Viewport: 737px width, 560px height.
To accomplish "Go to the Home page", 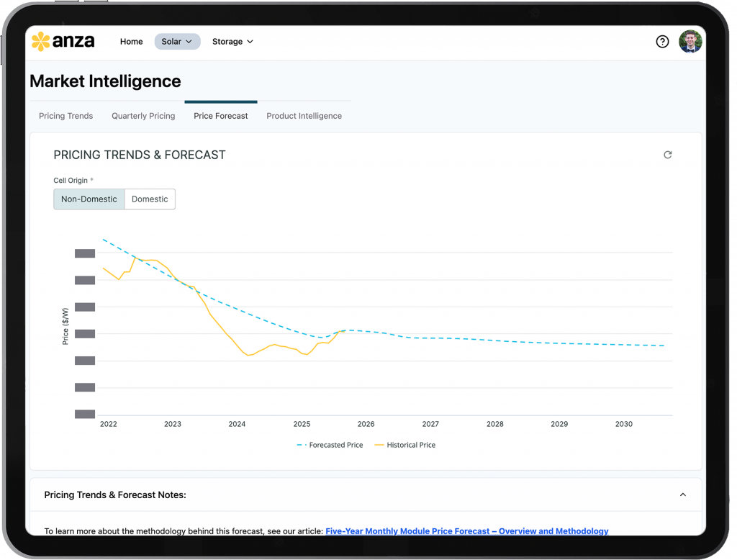I will click(131, 42).
